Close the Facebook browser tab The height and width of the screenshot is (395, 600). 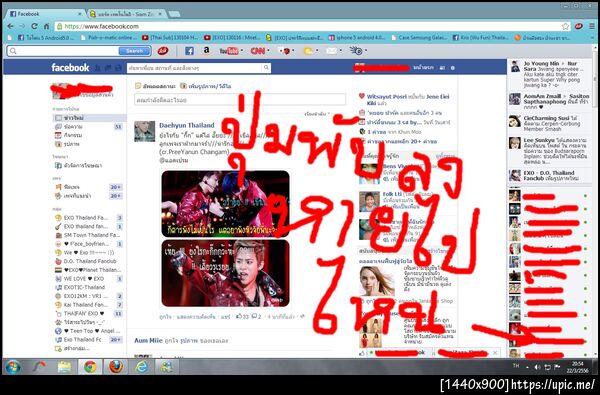point(80,14)
